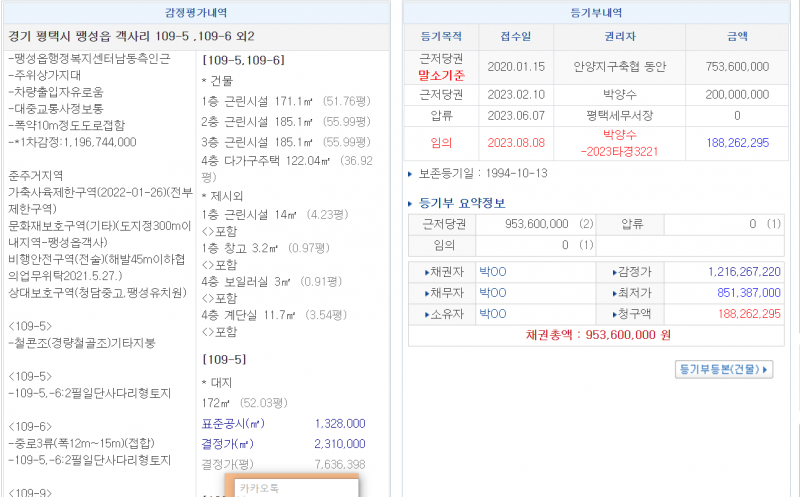
Task: Click the 접수일 column header
Action: click(517, 37)
